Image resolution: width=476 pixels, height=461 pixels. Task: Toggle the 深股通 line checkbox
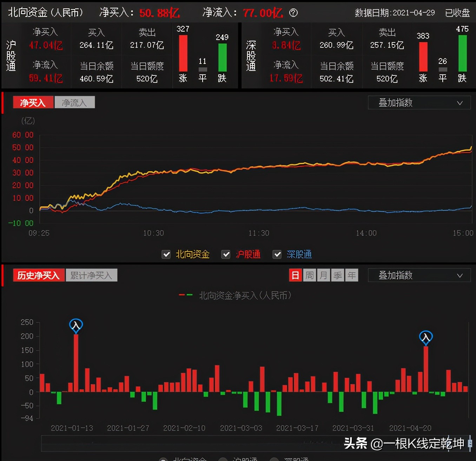(x=277, y=254)
